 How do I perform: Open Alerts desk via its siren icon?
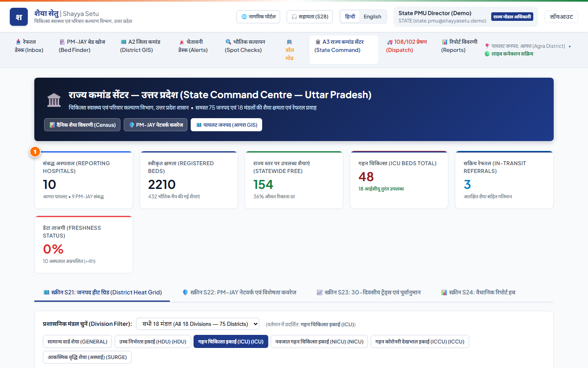click(182, 42)
